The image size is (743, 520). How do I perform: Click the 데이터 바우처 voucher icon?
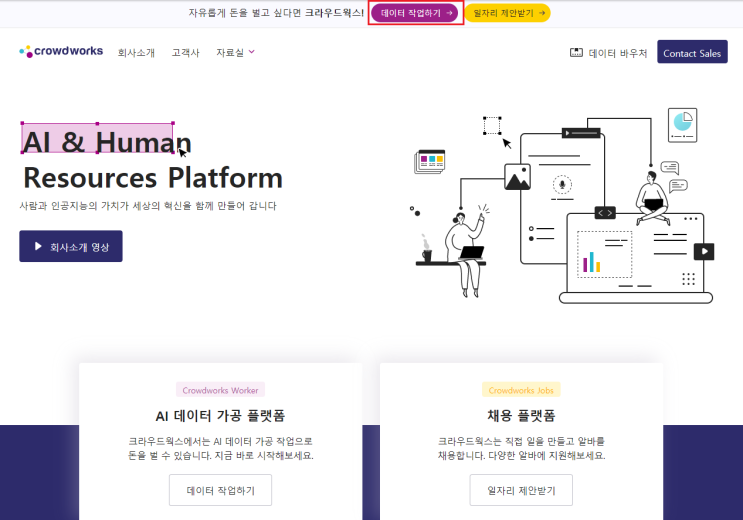576,53
